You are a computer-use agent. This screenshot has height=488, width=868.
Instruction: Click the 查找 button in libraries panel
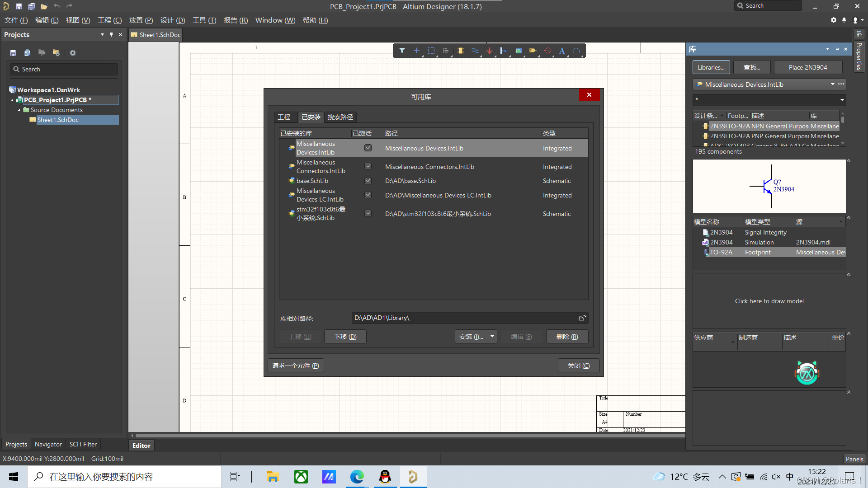750,67
